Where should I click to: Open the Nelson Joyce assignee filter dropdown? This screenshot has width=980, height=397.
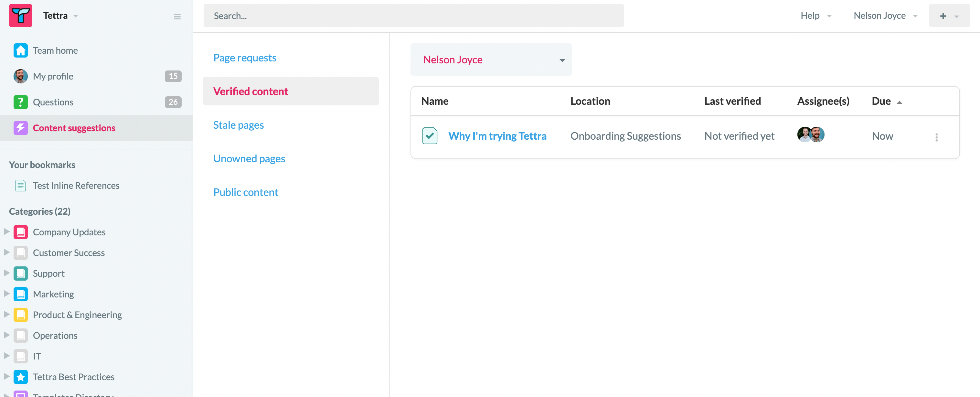[491, 59]
